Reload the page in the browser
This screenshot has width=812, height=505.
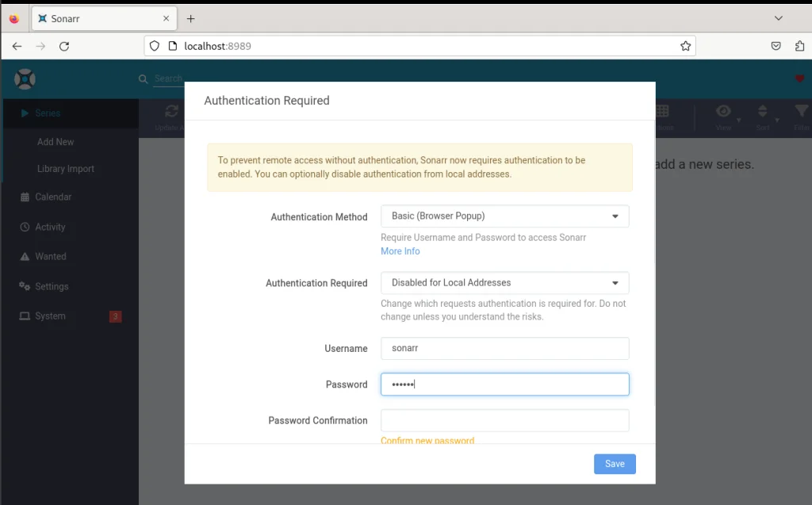coord(64,46)
